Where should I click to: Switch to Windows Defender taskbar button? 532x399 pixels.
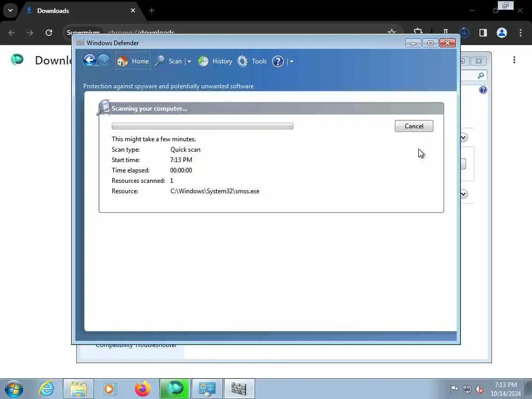[239, 389]
